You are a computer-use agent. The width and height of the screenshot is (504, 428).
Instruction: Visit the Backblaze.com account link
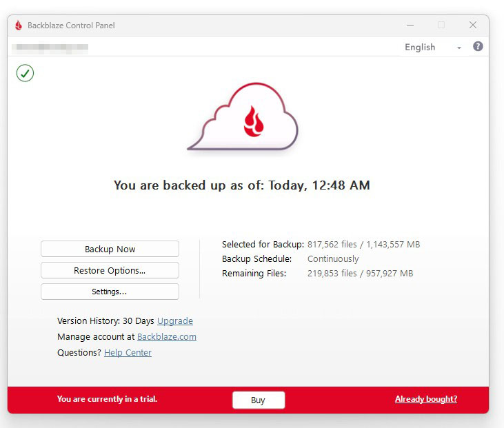(x=167, y=337)
